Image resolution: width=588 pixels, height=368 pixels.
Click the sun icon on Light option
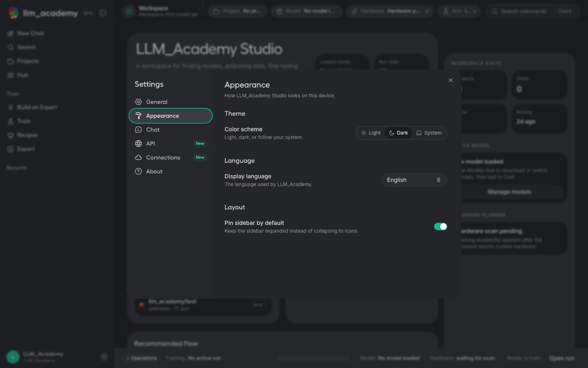(x=364, y=133)
